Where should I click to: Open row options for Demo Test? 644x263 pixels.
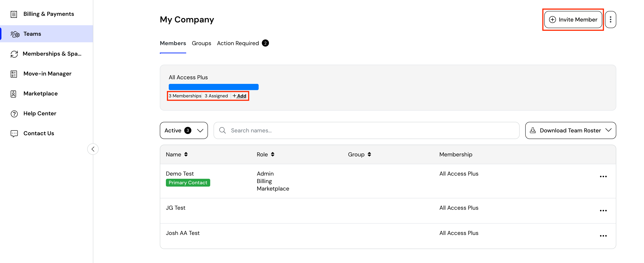603,176
